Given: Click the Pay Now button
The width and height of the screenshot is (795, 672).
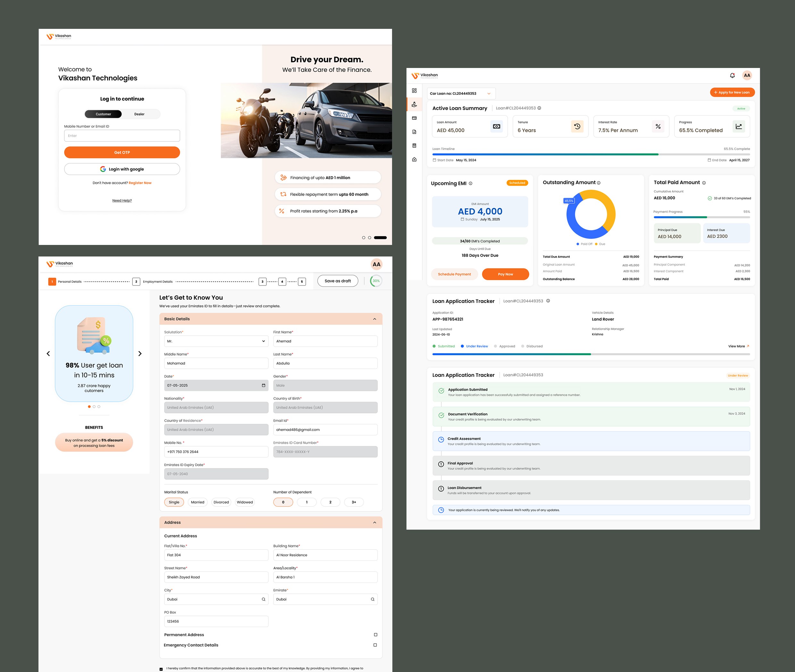Looking at the screenshot, I should 506,274.
